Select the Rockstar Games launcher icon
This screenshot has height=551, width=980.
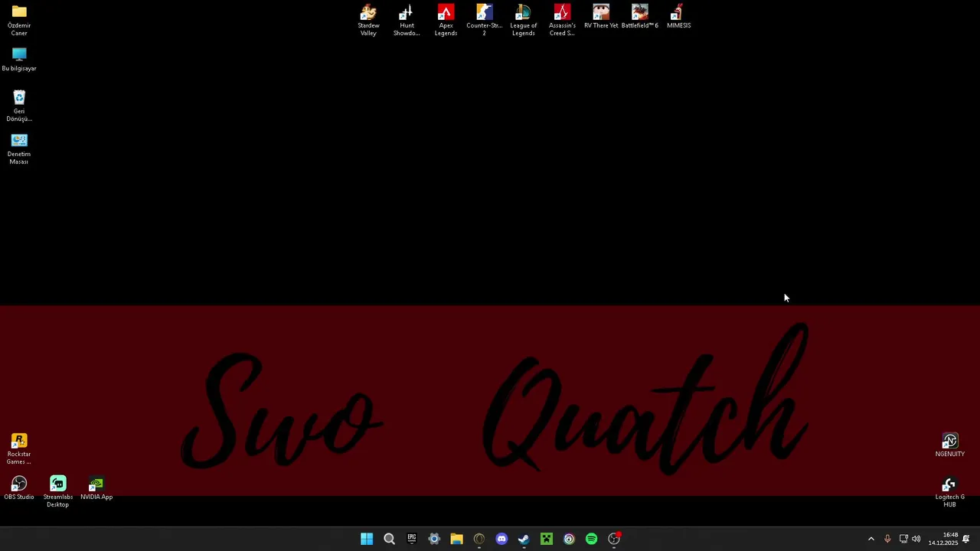19,448
